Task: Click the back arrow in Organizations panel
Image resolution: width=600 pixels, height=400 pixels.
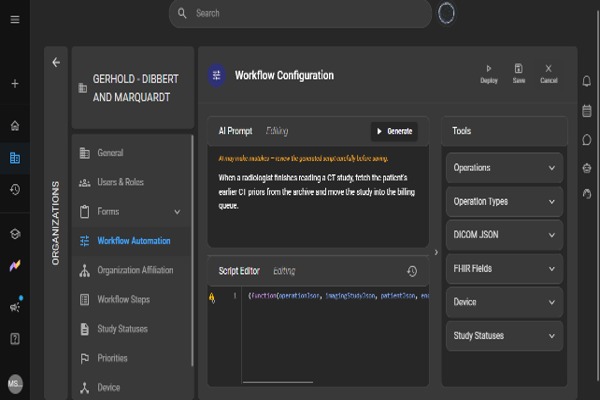Action: 56,62
